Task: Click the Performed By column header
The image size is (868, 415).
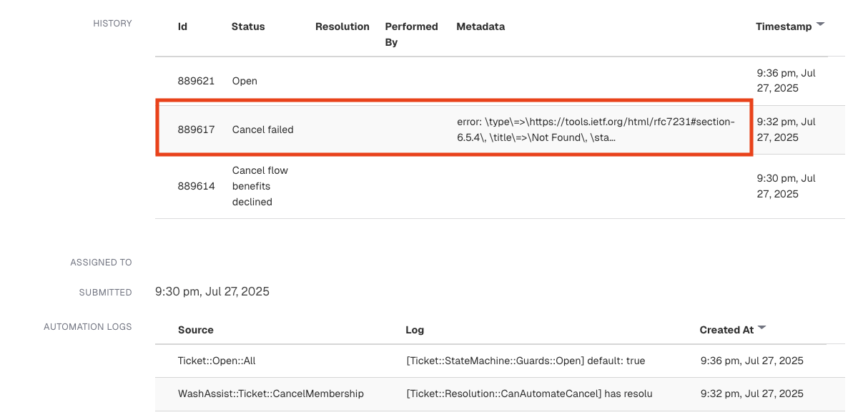Action: coord(411,34)
